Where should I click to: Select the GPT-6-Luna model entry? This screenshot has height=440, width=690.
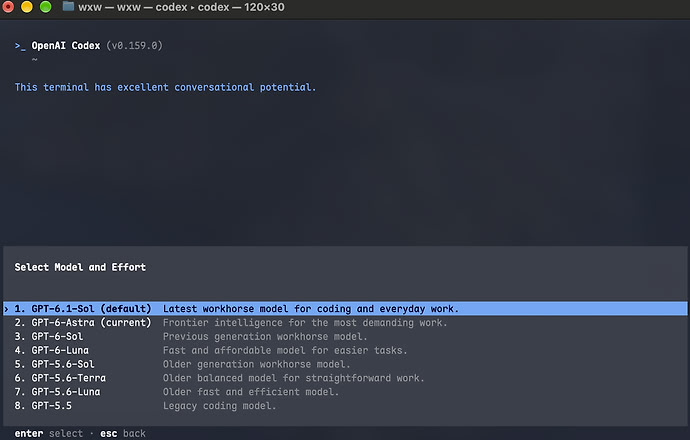tap(345, 350)
